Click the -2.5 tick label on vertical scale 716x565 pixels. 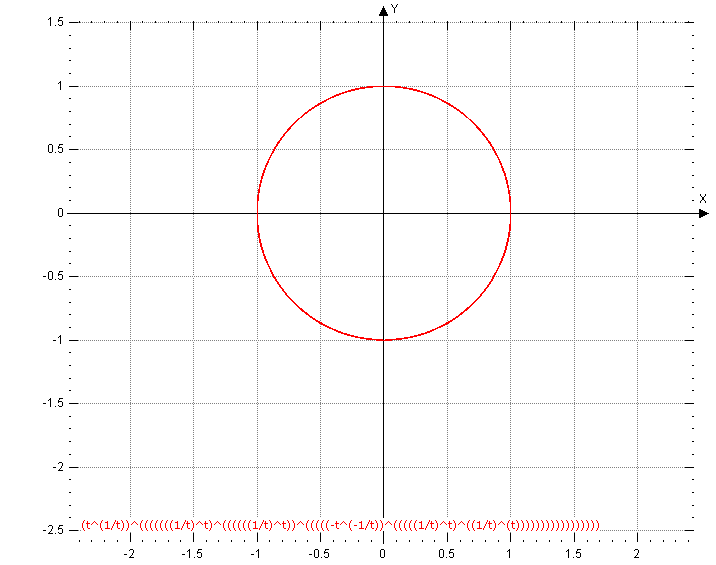click(52, 530)
